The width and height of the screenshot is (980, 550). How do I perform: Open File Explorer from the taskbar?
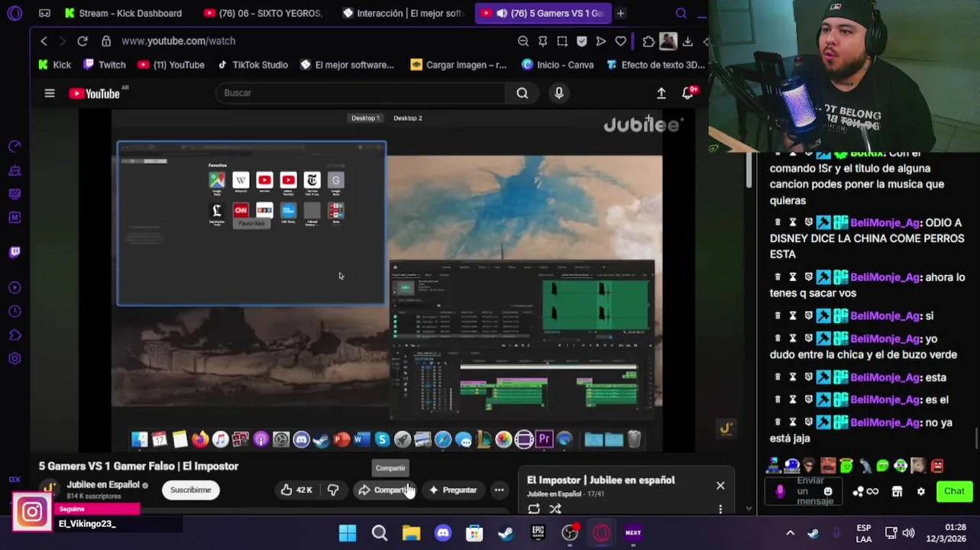(x=411, y=533)
